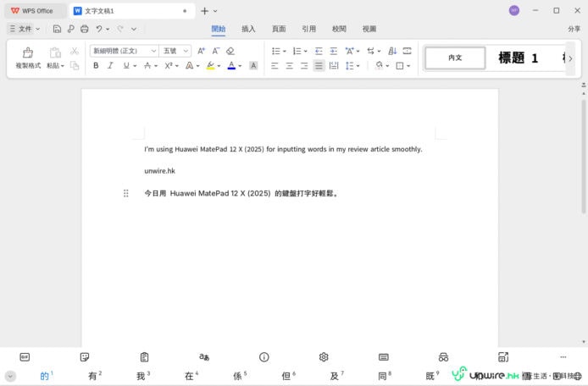Click the Paste clipboard icon
The image size is (588, 386).
point(55,52)
